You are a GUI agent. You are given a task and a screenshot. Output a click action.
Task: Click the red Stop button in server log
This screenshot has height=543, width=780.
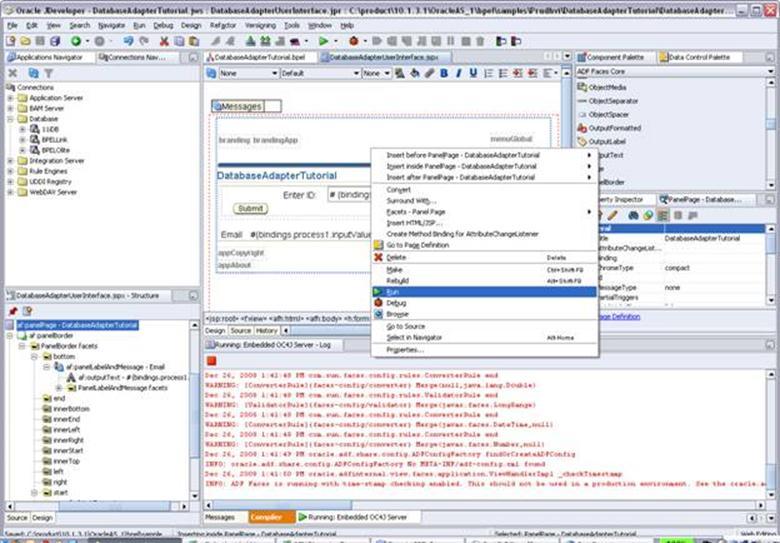pos(211,361)
